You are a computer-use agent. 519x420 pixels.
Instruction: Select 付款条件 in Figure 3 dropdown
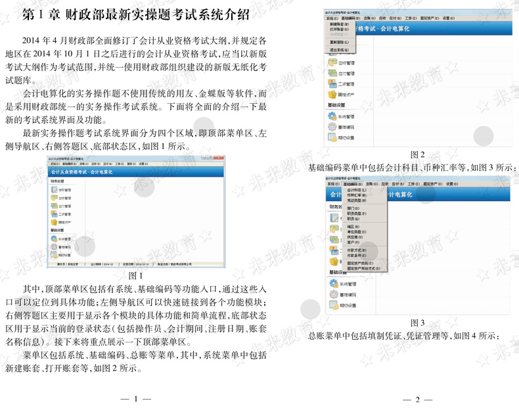(x=357, y=256)
